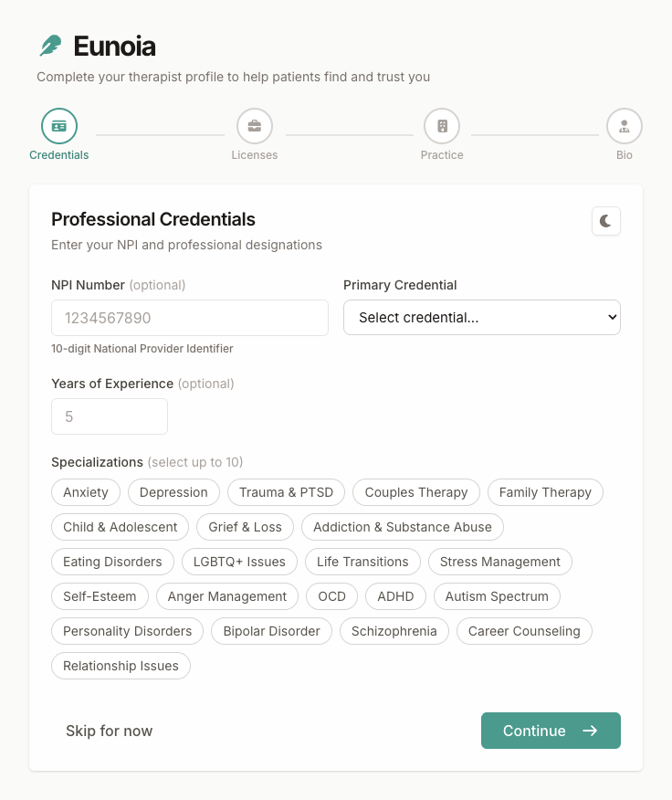Select the ADHD specialization chip
Viewport: 672px width, 800px height.
395,596
